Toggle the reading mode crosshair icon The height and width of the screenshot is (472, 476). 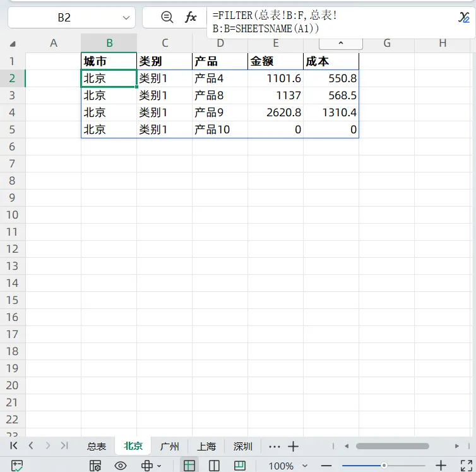pos(147,466)
